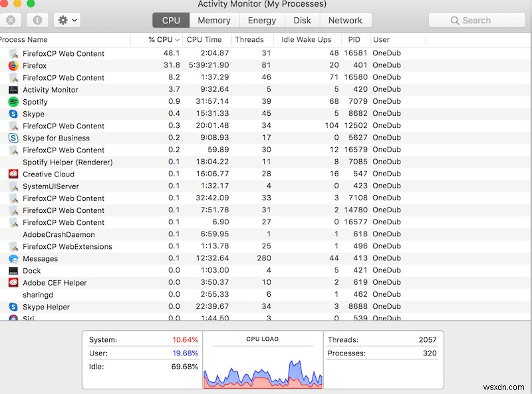Viewport: 532px width, 394px height.
Task: Sort by Idle Wake Ups column
Action: [x=307, y=40]
